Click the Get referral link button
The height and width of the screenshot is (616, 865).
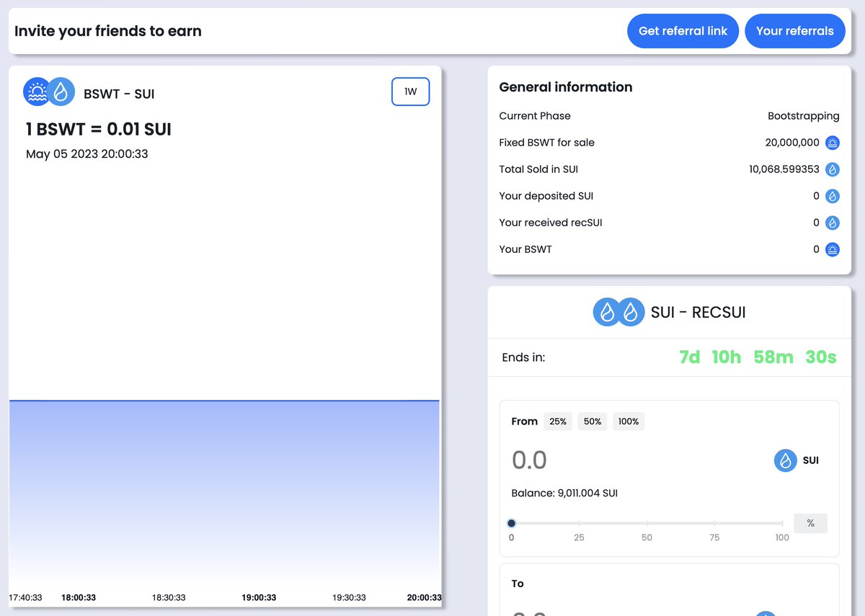[683, 31]
